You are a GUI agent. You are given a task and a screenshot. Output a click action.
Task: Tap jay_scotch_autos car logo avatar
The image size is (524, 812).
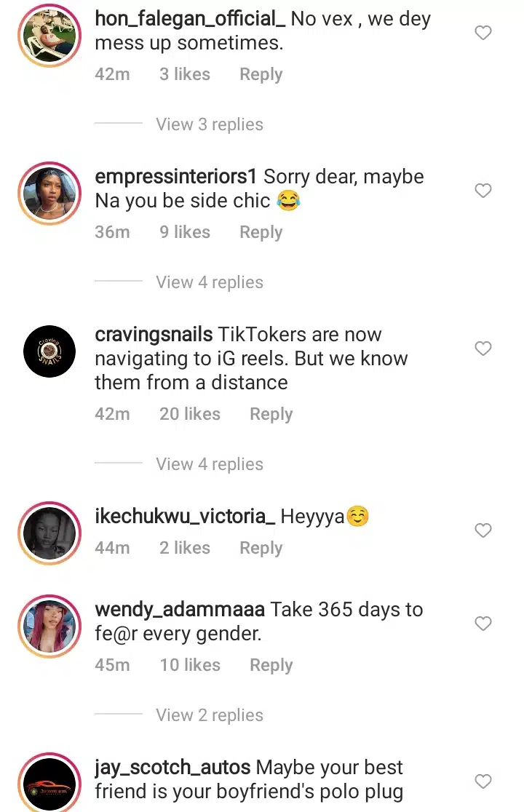coord(49,784)
